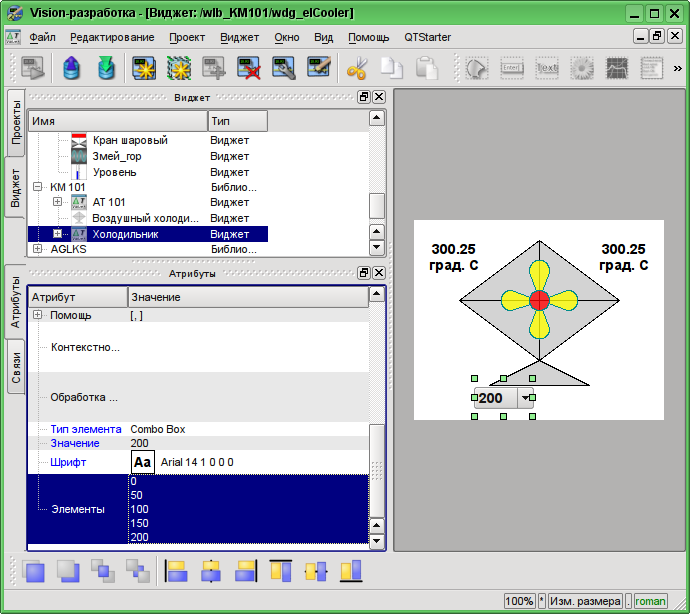690x614 pixels.
Task: Float the Атрибуты dock panel
Action: (364, 273)
